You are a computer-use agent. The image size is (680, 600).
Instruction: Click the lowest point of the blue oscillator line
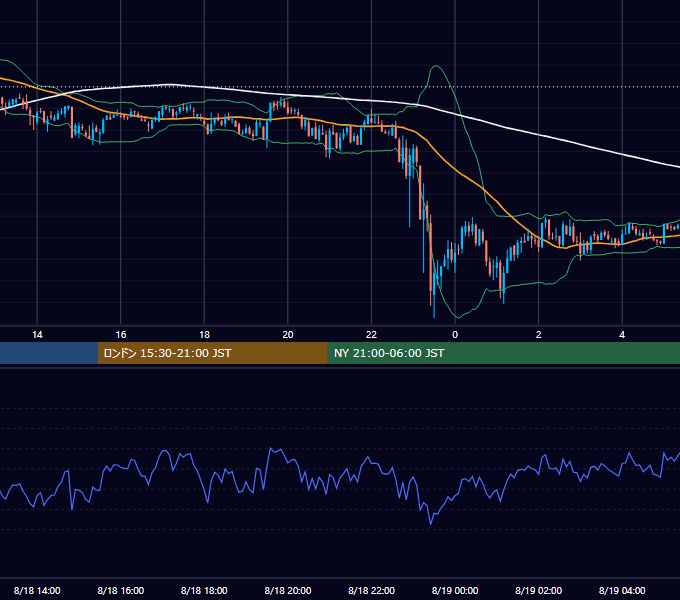pyautogui.click(x=431, y=524)
